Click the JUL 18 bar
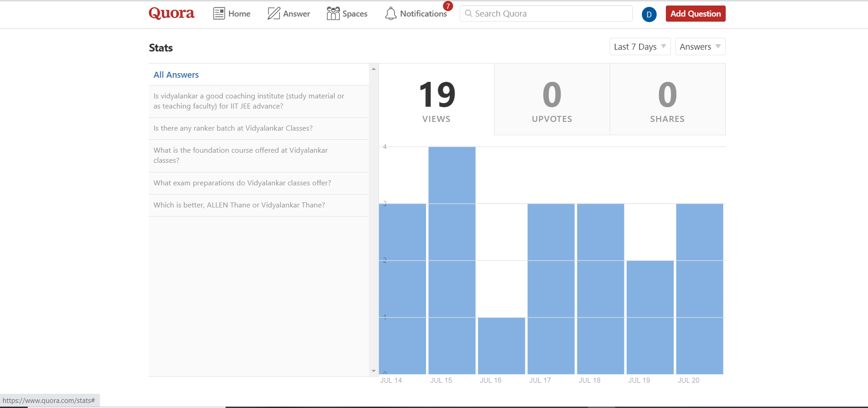Screen dimensions: 868x408 [600, 289]
